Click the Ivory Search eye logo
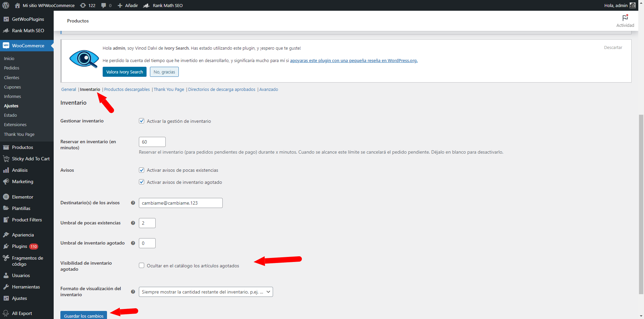Screen dimensions: 644x319 click(x=84, y=59)
